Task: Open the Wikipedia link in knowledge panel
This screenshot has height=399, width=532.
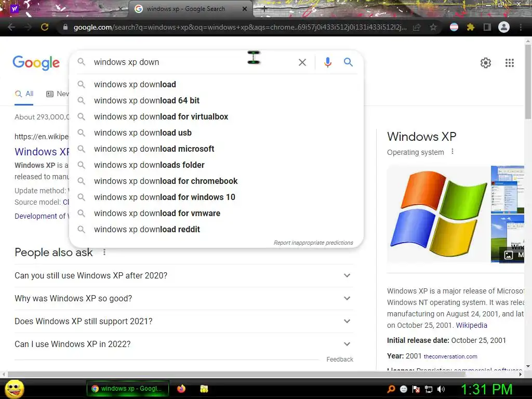Action: (471, 325)
